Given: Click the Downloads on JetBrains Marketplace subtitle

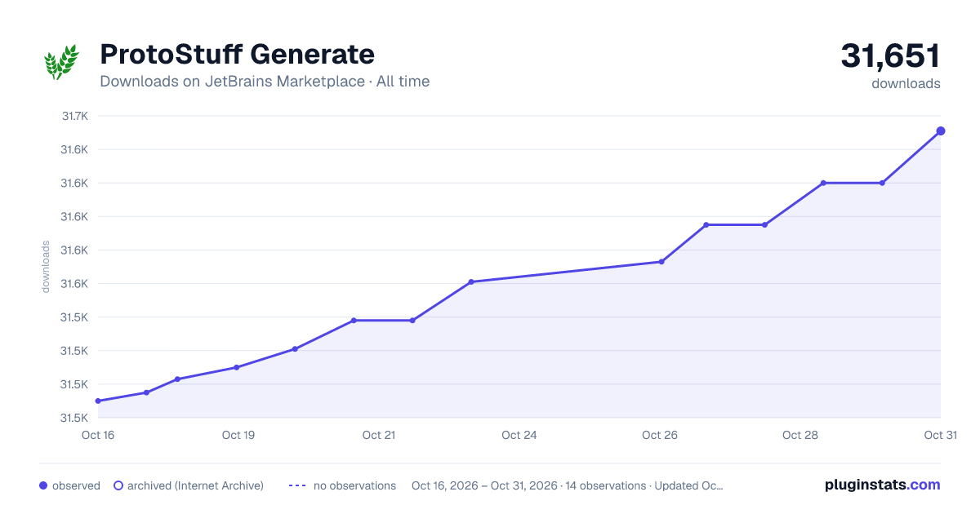Looking at the screenshot, I should 265,82.
